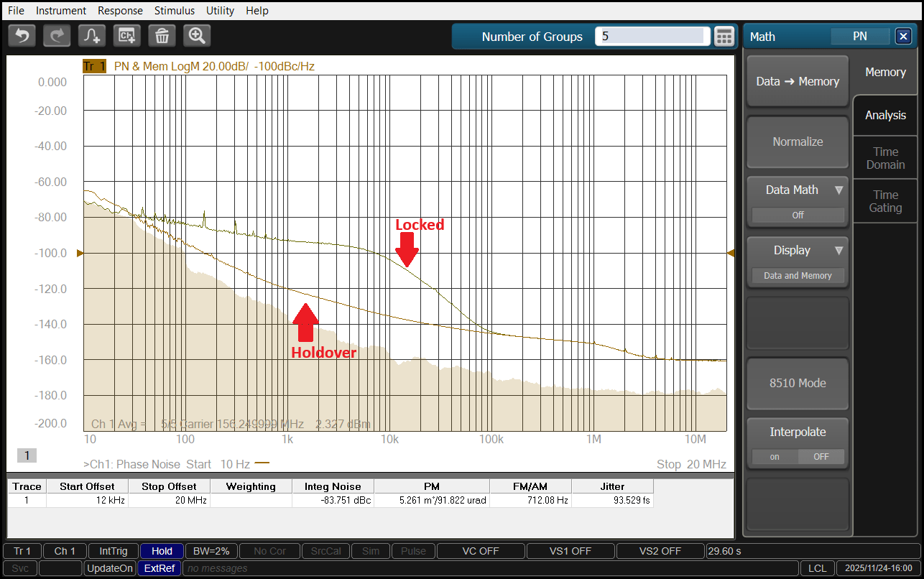924x579 pixels.
Task: Click the right reference level marker
Action: (x=731, y=253)
